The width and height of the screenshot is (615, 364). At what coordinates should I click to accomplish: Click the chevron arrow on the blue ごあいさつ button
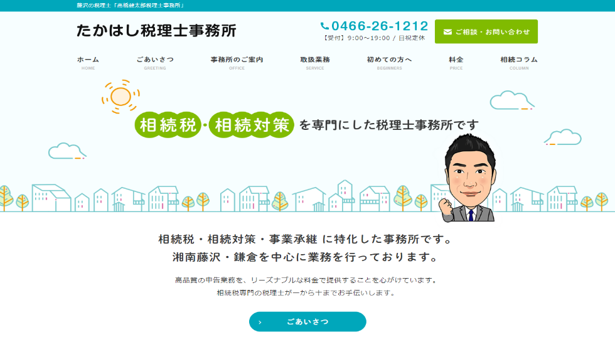tap(260, 322)
